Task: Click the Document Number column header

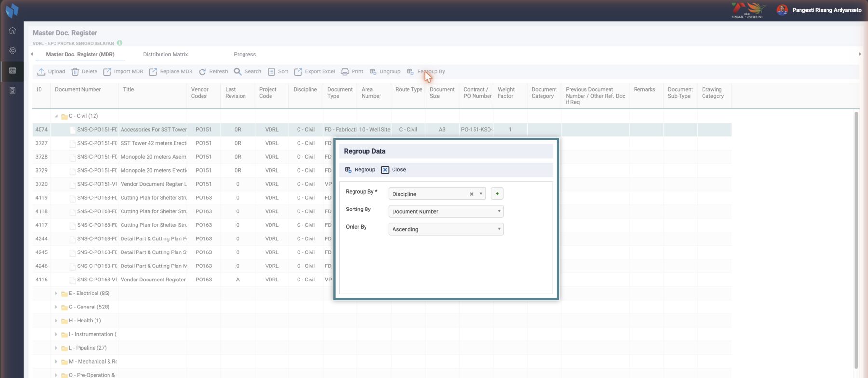Action: (84, 96)
